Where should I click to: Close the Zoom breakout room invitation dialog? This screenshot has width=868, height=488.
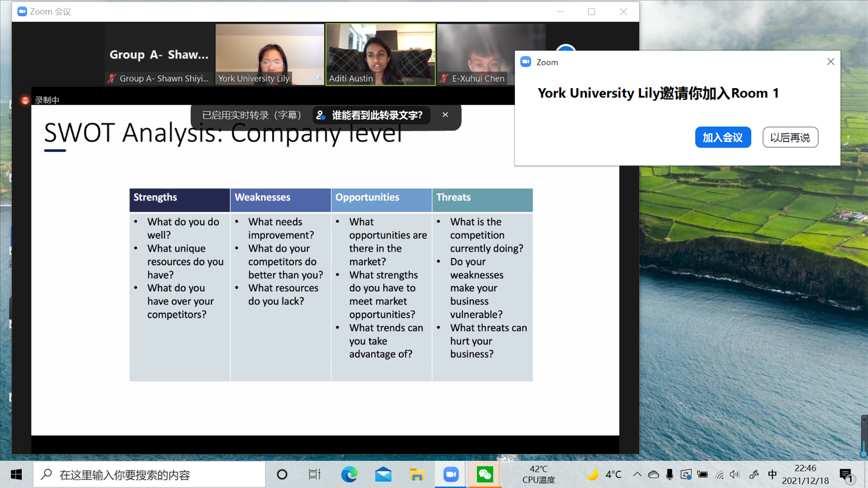tap(830, 62)
